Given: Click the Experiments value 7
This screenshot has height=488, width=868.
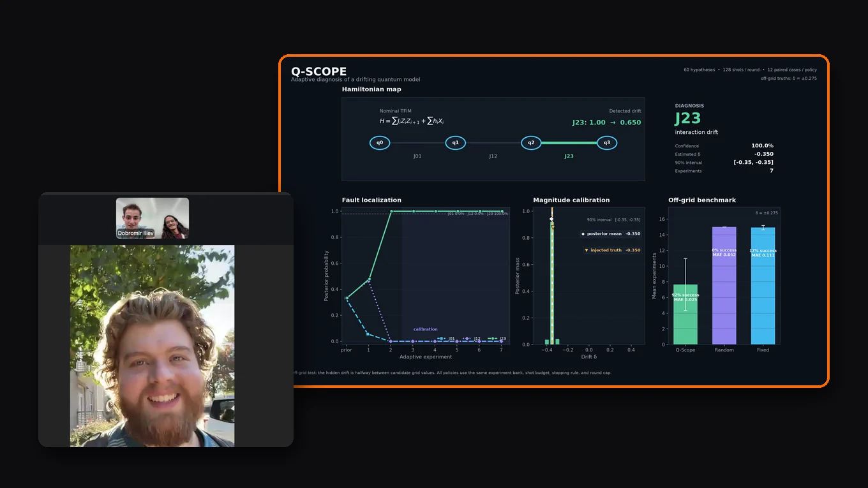Looking at the screenshot, I should pos(772,171).
